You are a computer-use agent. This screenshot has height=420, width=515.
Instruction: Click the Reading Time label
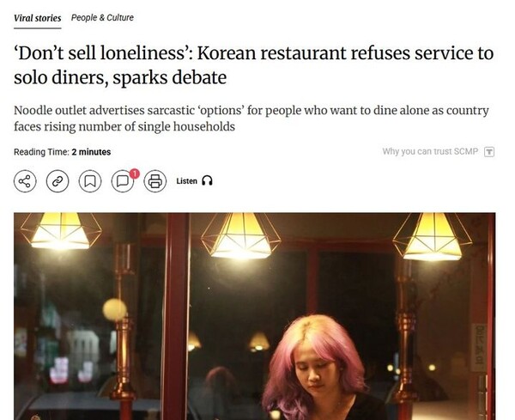(x=41, y=152)
